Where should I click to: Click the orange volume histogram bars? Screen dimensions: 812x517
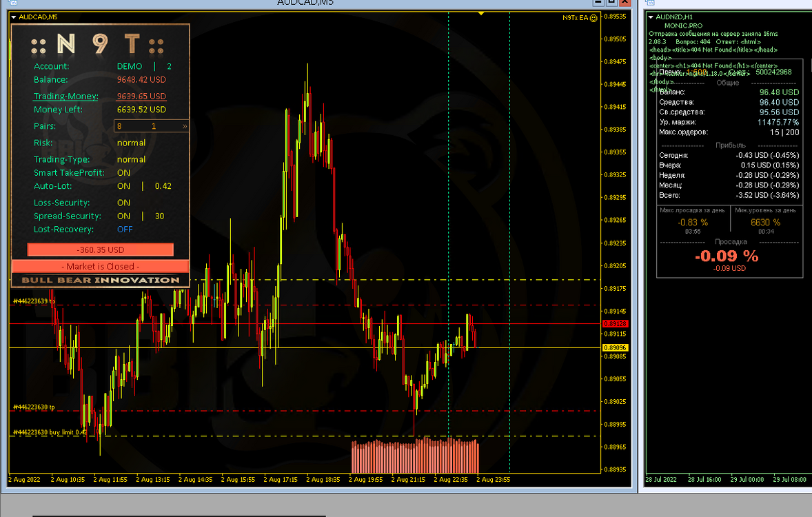415,456
